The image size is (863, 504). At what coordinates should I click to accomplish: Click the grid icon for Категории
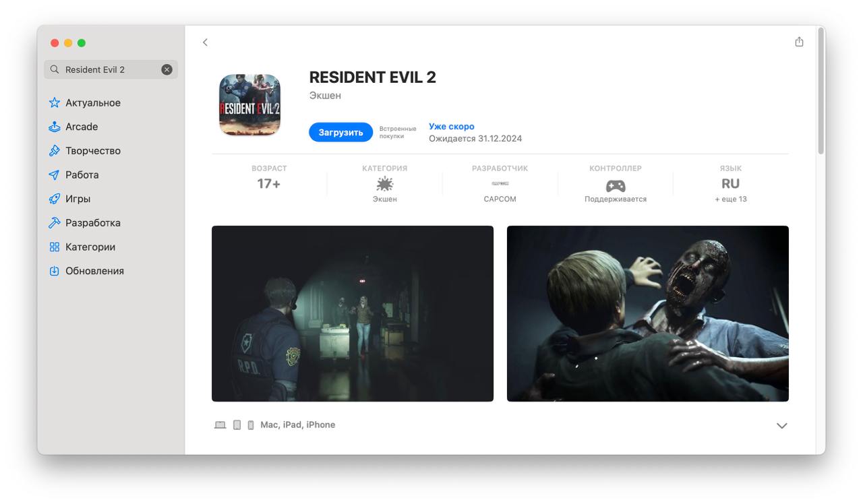click(x=55, y=247)
